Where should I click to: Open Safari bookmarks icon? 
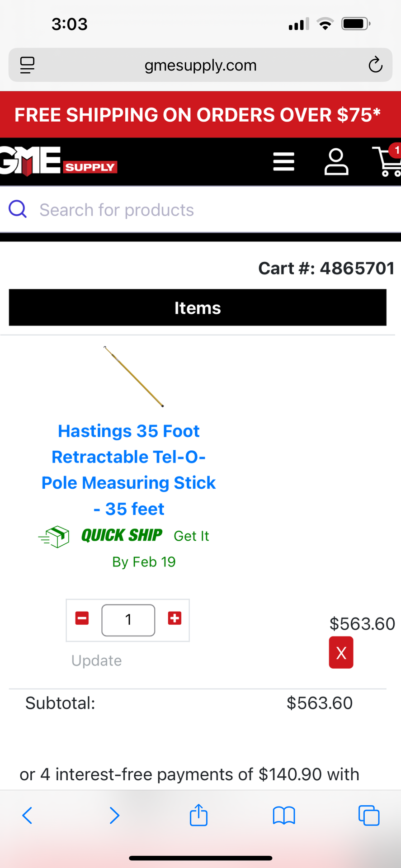[x=283, y=815]
